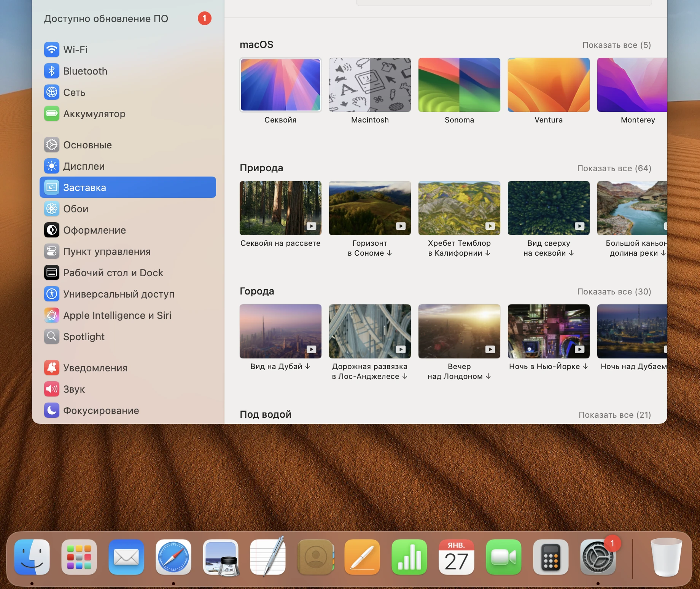The image size is (700, 589).
Task: Open Mail from the Dock
Action: tap(126, 557)
